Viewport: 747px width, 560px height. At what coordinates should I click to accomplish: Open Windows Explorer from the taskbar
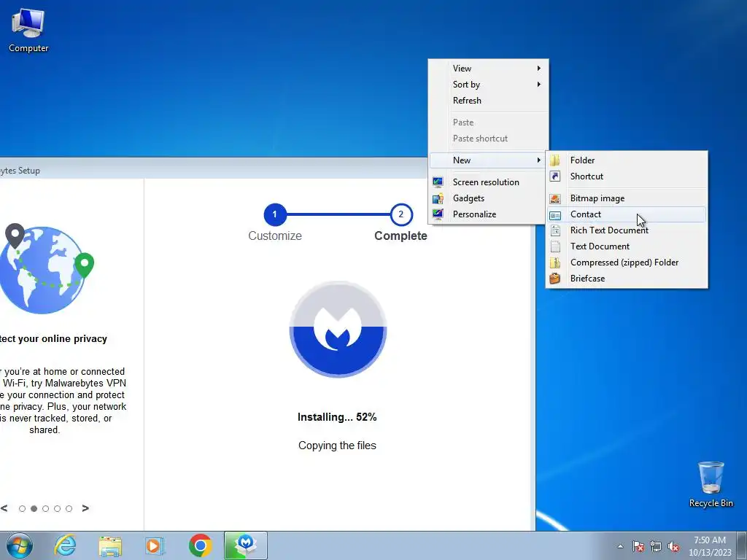[110, 545]
